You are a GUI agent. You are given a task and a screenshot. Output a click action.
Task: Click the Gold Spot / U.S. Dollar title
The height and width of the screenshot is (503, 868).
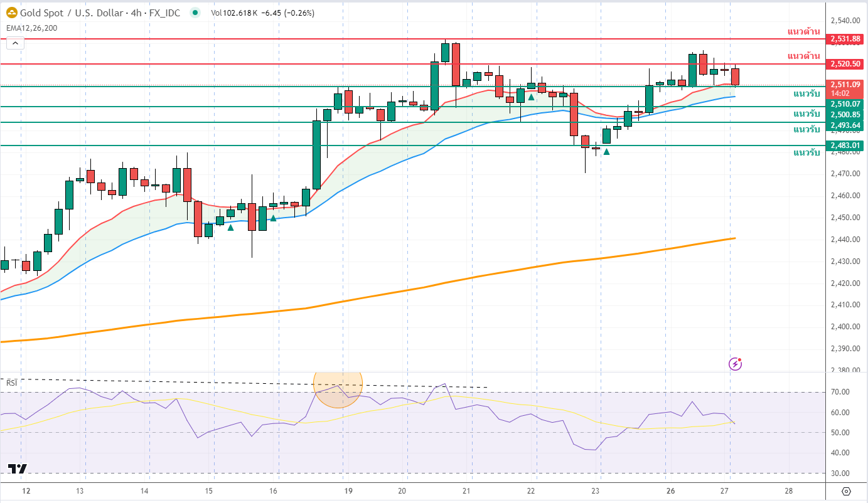pos(74,13)
